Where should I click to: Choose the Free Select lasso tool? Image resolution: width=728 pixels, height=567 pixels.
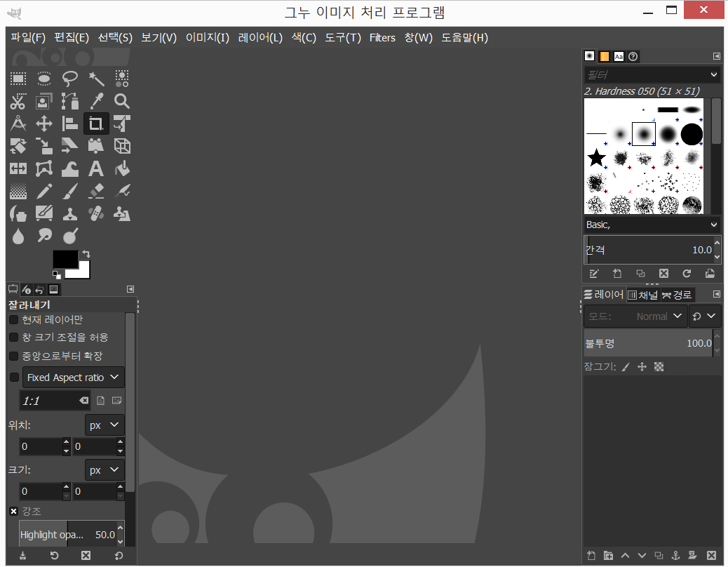click(70, 79)
